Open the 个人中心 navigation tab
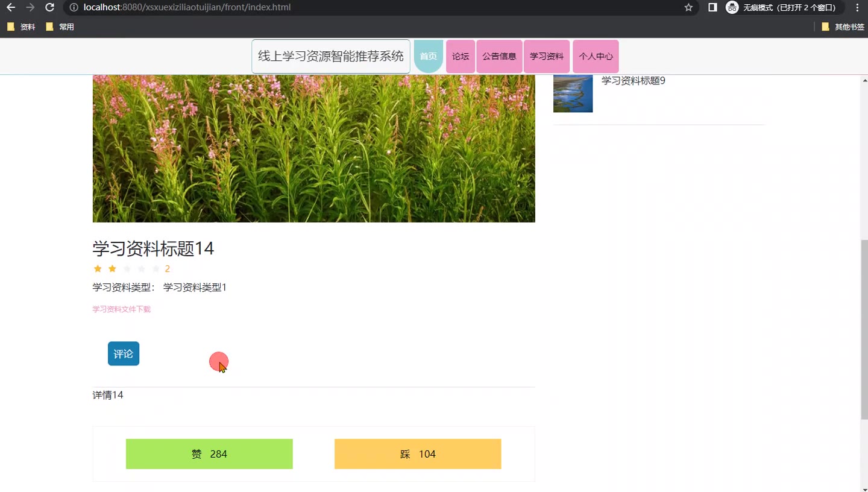868x492 pixels. pyautogui.click(x=596, y=56)
